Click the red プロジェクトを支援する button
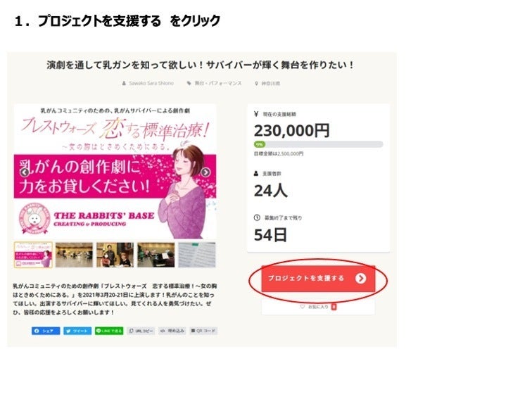 click(318, 278)
